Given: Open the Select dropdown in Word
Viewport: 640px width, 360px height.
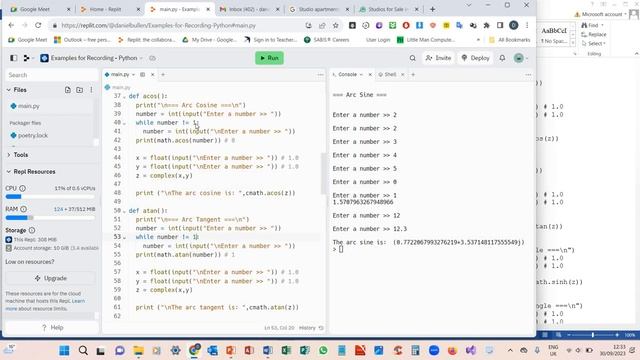Looking at the screenshot, I should pyautogui.click(x=593, y=43).
